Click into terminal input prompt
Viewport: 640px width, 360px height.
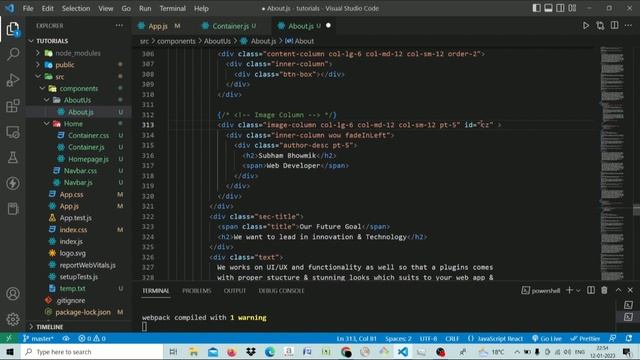(144, 326)
